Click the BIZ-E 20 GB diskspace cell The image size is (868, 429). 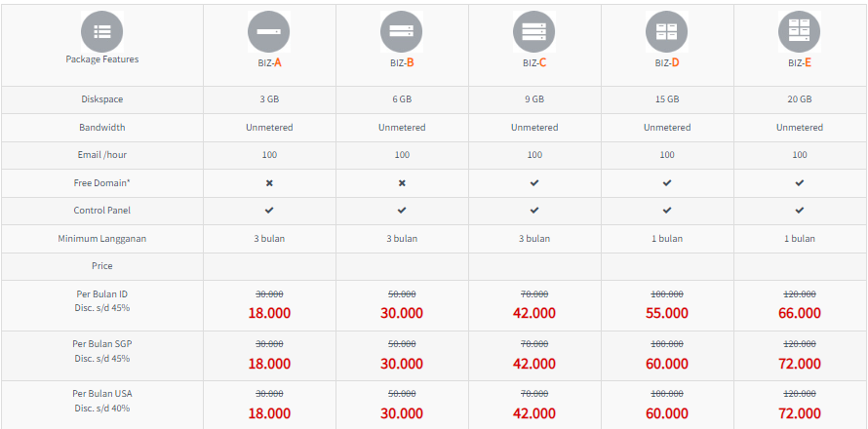[800, 99]
